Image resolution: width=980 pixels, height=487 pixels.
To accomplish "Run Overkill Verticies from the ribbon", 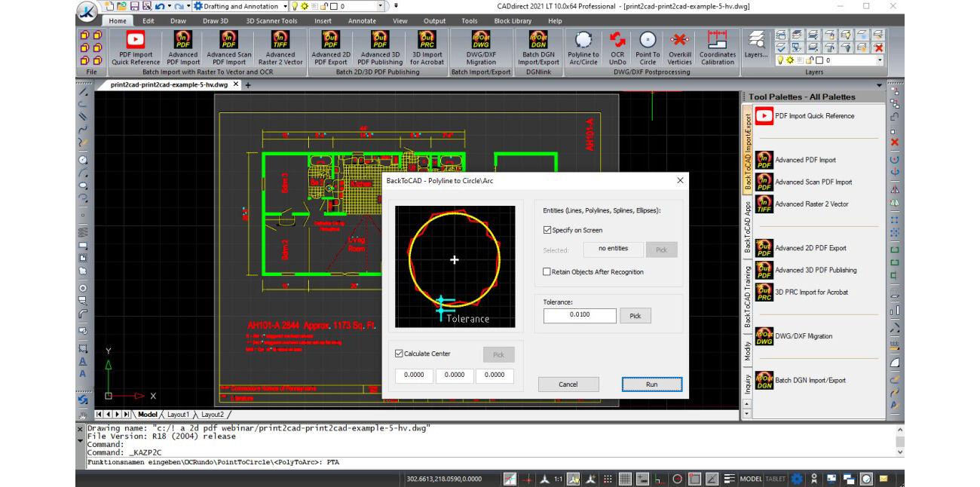I will click(680, 48).
